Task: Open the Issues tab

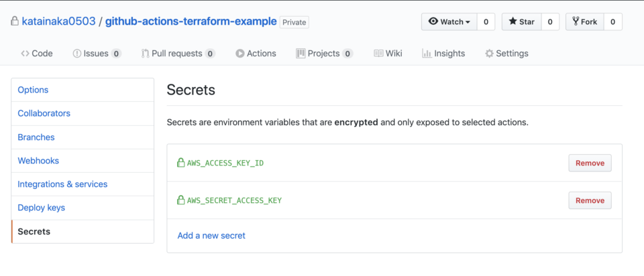Action: point(97,54)
